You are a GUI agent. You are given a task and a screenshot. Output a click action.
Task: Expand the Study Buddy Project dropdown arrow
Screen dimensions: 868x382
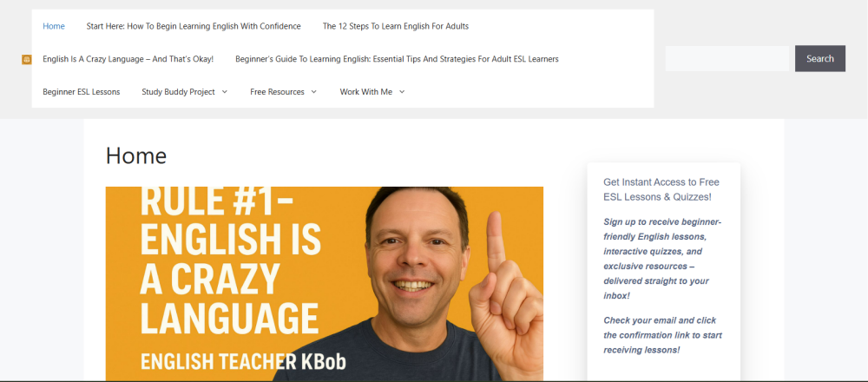pyautogui.click(x=224, y=92)
